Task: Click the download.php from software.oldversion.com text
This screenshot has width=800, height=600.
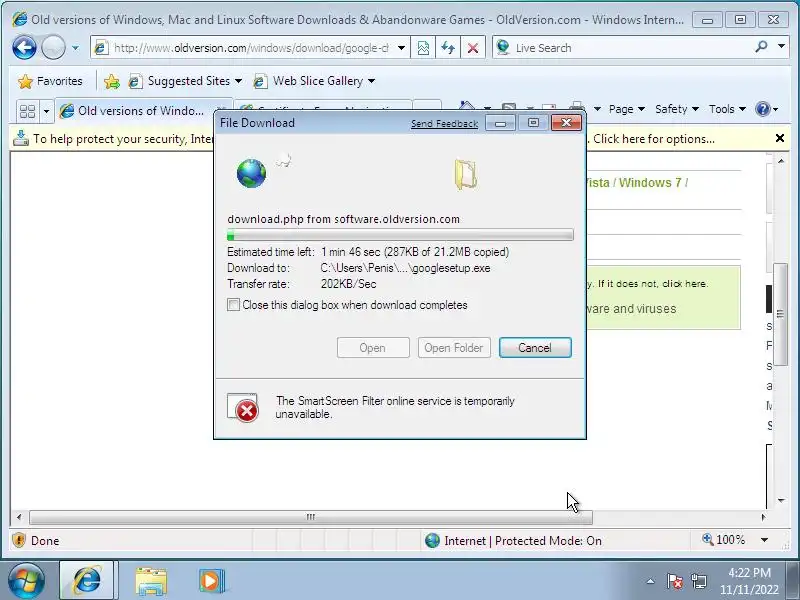Action: coord(343,219)
